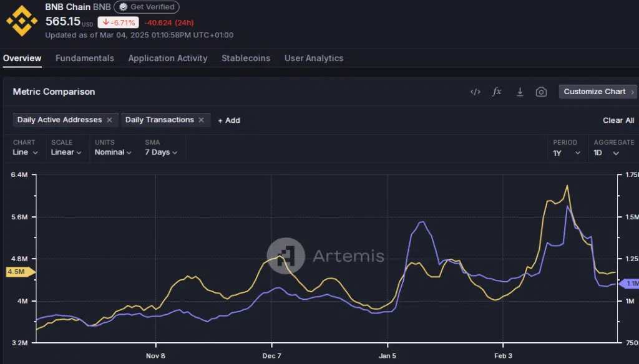Viewport: 639px width, 364px height.
Task: Click the purple 1.1M axis marker
Action: coord(629,284)
